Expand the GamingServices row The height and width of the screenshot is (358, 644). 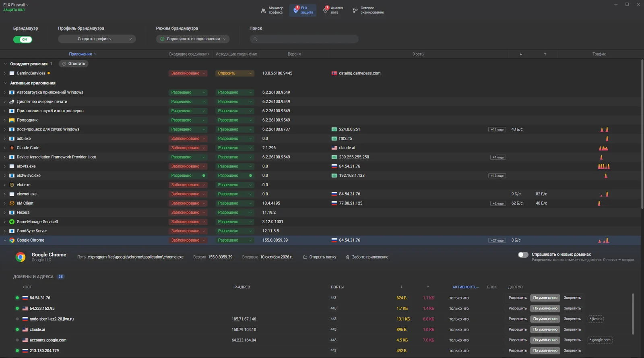click(x=5, y=73)
